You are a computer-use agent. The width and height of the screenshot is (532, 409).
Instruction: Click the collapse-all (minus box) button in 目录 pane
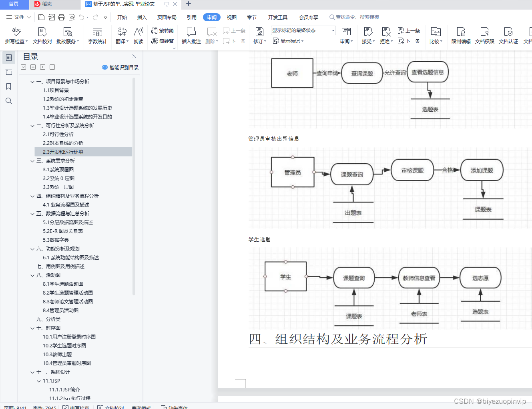pos(52,67)
